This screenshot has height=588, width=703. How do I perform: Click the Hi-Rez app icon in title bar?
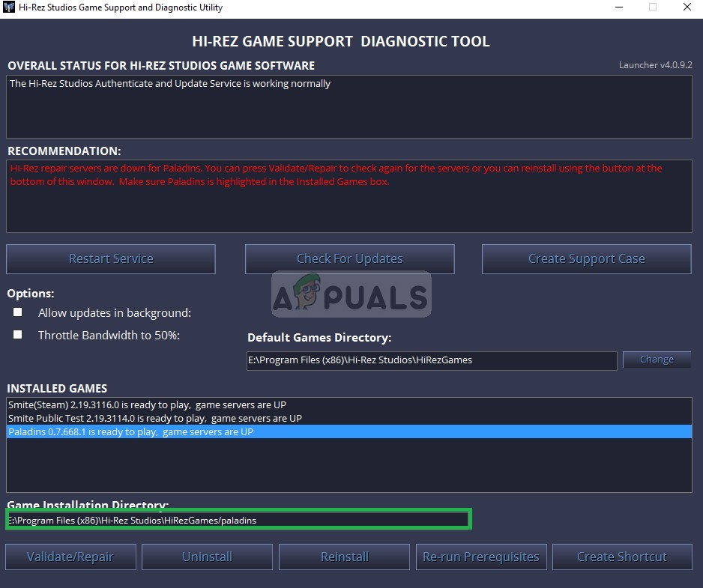[8, 7]
